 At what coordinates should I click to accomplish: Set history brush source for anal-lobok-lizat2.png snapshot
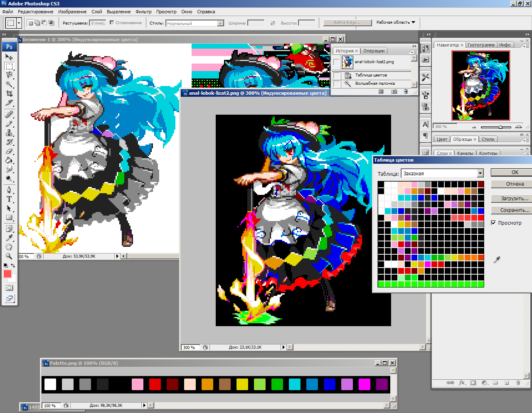337,62
